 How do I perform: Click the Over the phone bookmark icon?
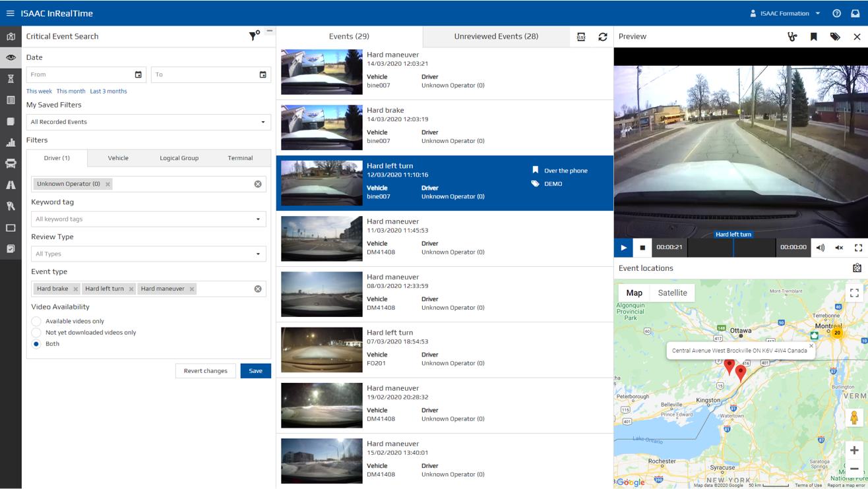535,170
